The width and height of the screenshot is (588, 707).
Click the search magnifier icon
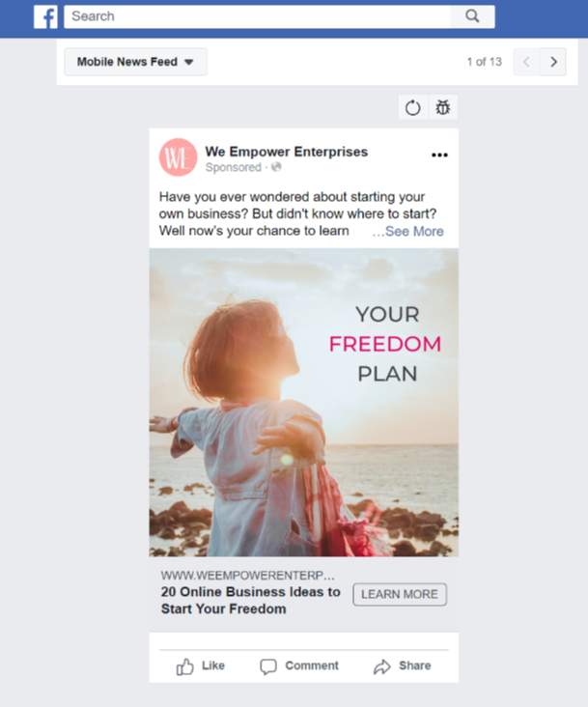click(472, 16)
